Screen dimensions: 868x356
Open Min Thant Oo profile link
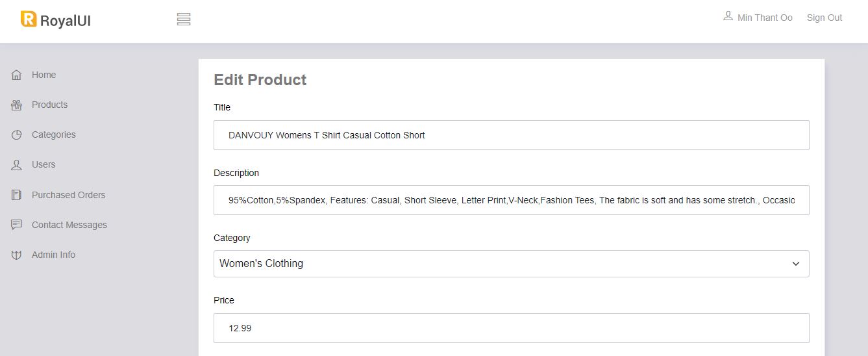[x=765, y=18]
